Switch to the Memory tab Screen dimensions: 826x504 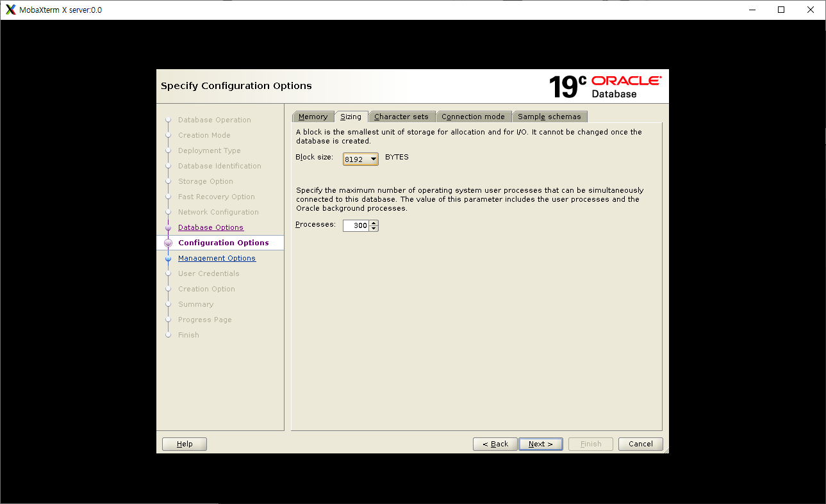tap(313, 117)
